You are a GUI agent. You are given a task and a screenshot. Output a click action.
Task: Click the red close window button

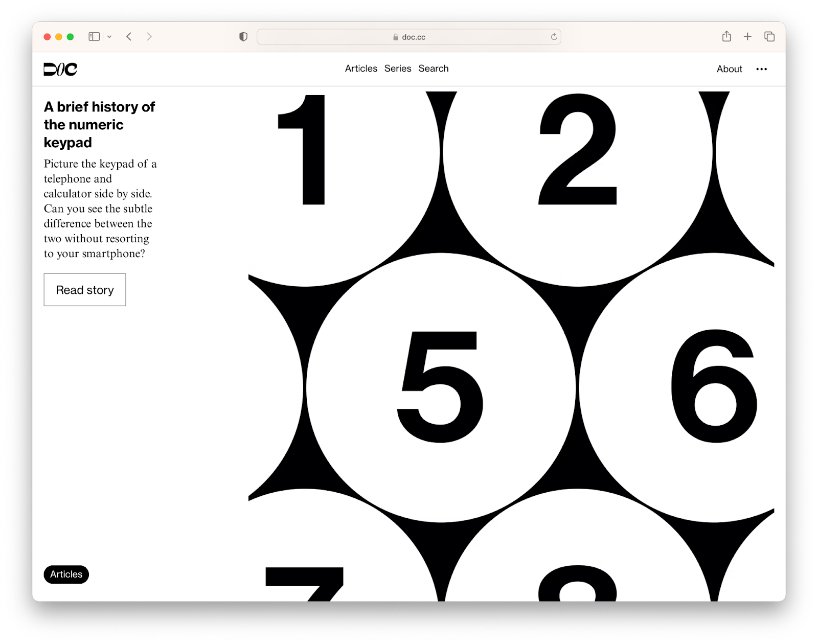(x=47, y=37)
